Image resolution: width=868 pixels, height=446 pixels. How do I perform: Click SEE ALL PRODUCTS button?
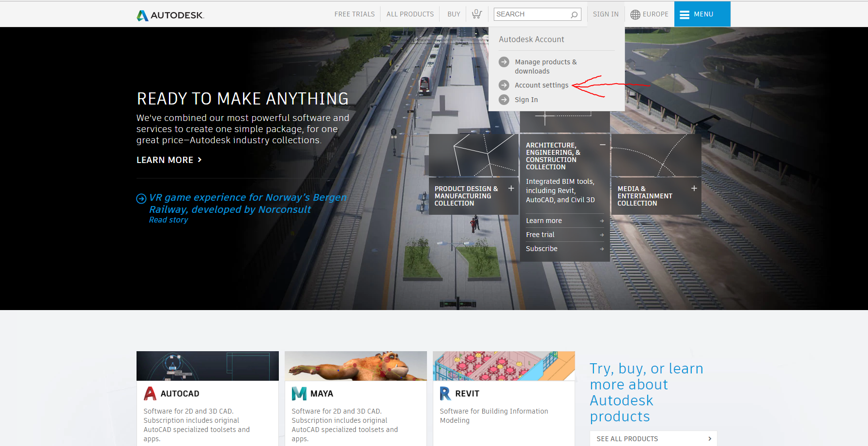(x=653, y=438)
